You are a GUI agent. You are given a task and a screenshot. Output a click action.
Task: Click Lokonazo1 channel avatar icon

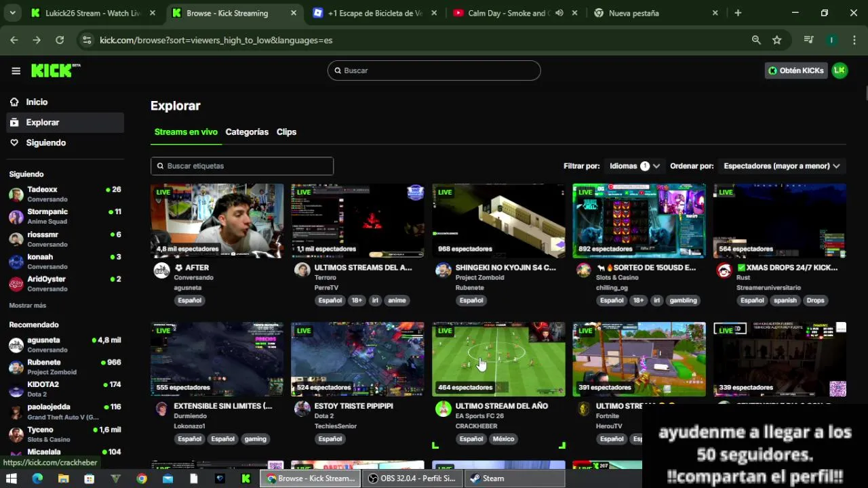(x=161, y=409)
